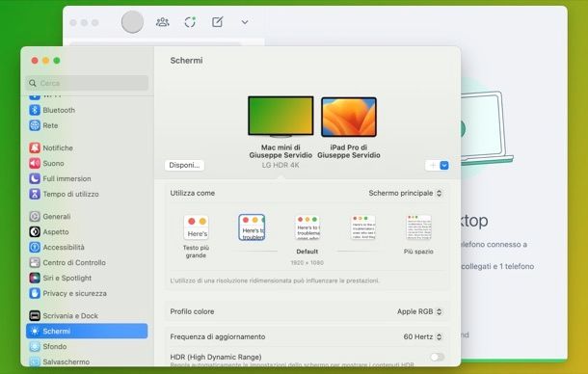Click the Centro di Controllo icon

click(x=35, y=262)
